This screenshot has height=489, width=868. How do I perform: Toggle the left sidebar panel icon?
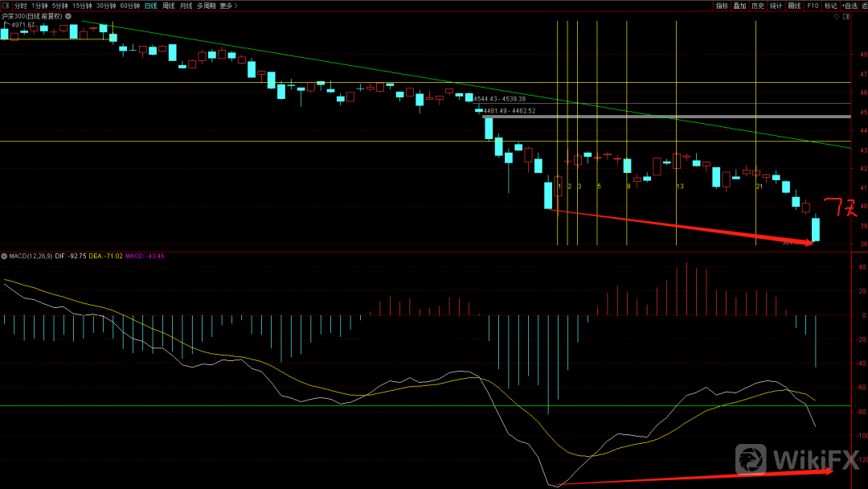[5, 6]
